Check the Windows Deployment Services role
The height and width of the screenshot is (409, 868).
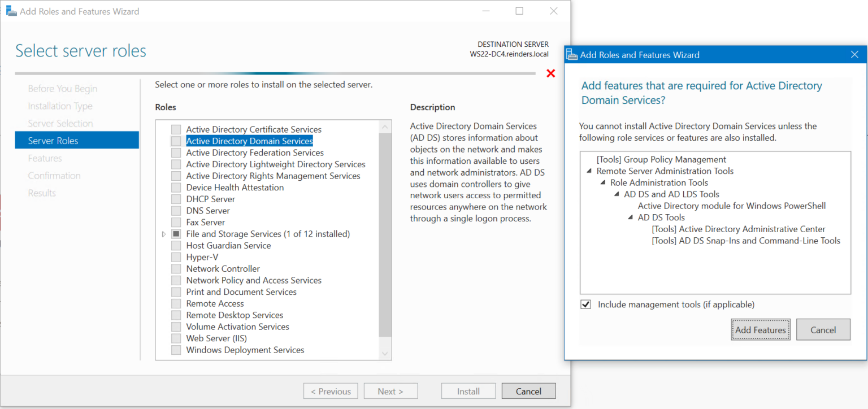pos(176,350)
